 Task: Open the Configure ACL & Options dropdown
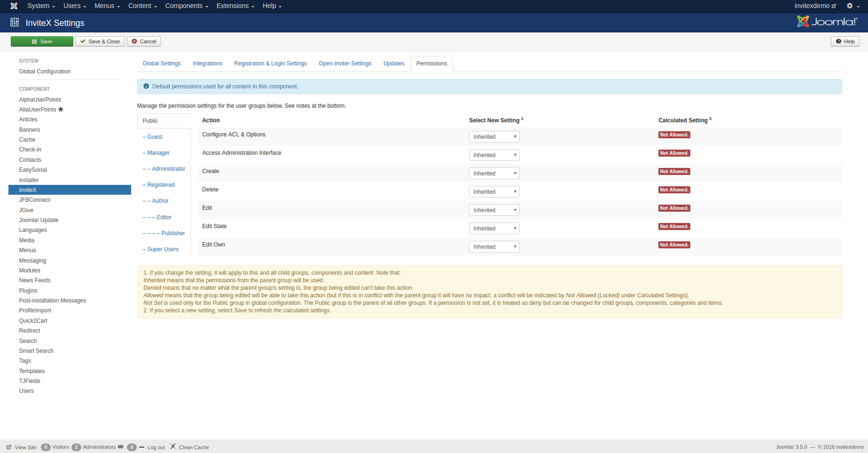tap(494, 137)
